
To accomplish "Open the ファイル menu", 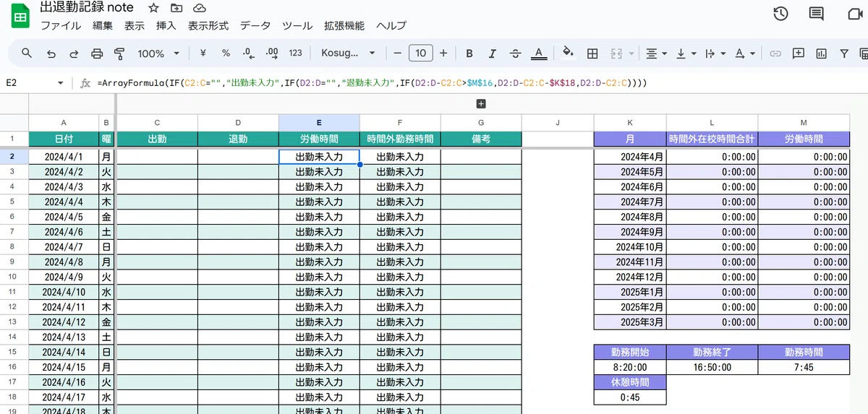I will (61, 25).
